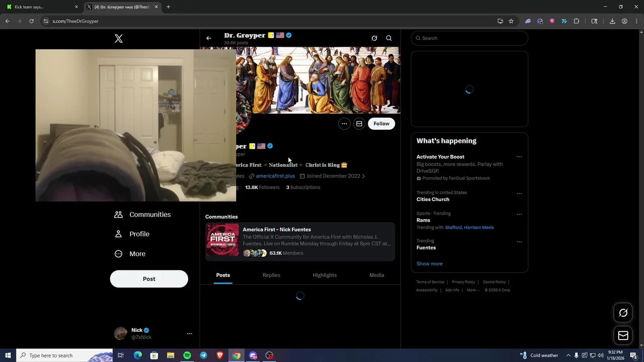The width and height of the screenshot is (644, 362).
Task: Click Show more under What's happening
Action: tap(430, 264)
